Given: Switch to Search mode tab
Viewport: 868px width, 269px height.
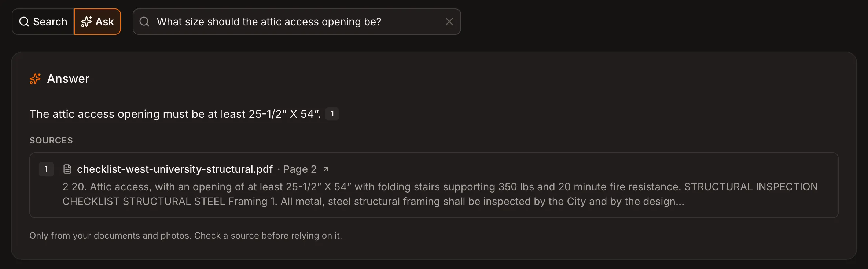Looking at the screenshot, I should tap(43, 22).
